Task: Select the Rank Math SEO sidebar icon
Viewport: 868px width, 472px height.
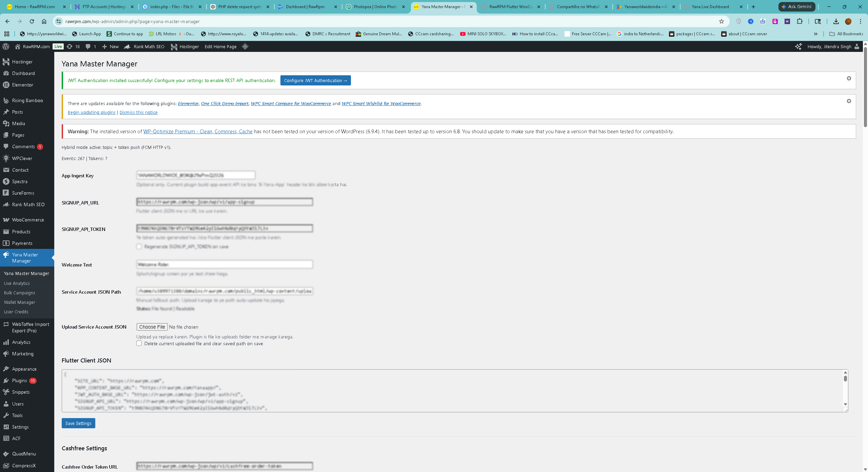Action: point(6,204)
